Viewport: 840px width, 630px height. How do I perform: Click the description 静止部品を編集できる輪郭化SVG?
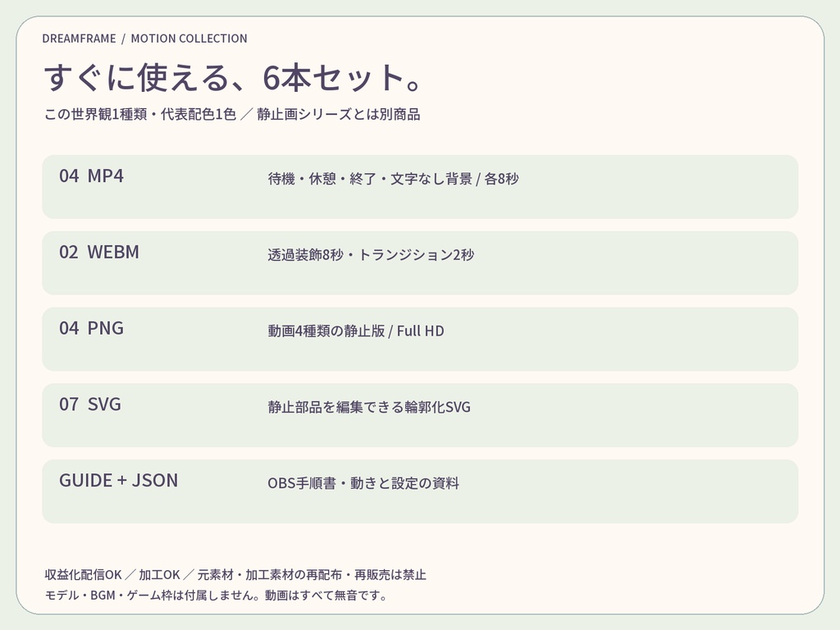369,407
